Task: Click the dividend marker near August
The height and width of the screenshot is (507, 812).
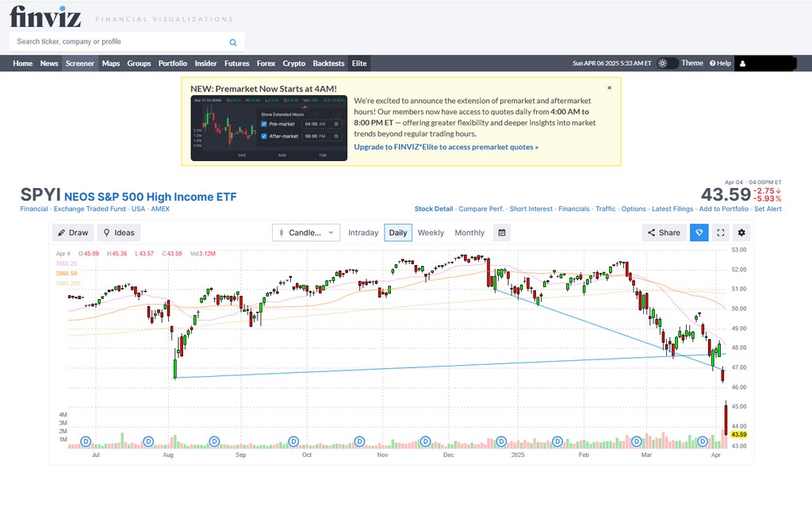Action: (x=147, y=441)
